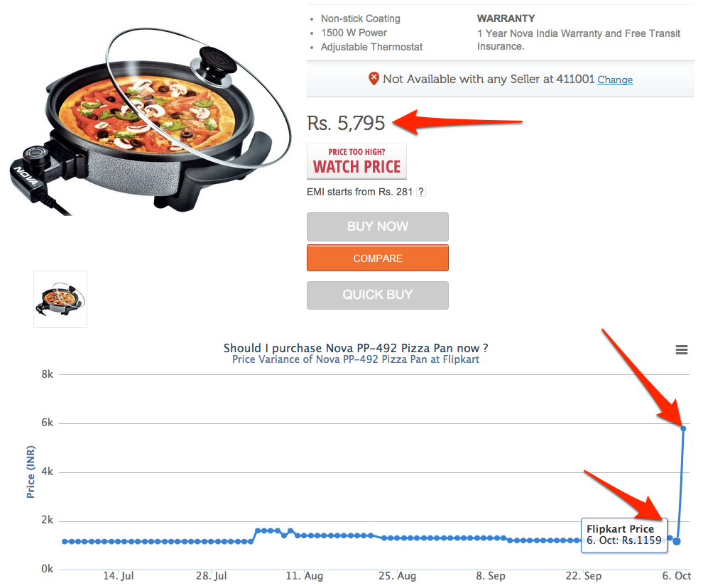Open the chart hamburger context menu

[x=681, y=349]
